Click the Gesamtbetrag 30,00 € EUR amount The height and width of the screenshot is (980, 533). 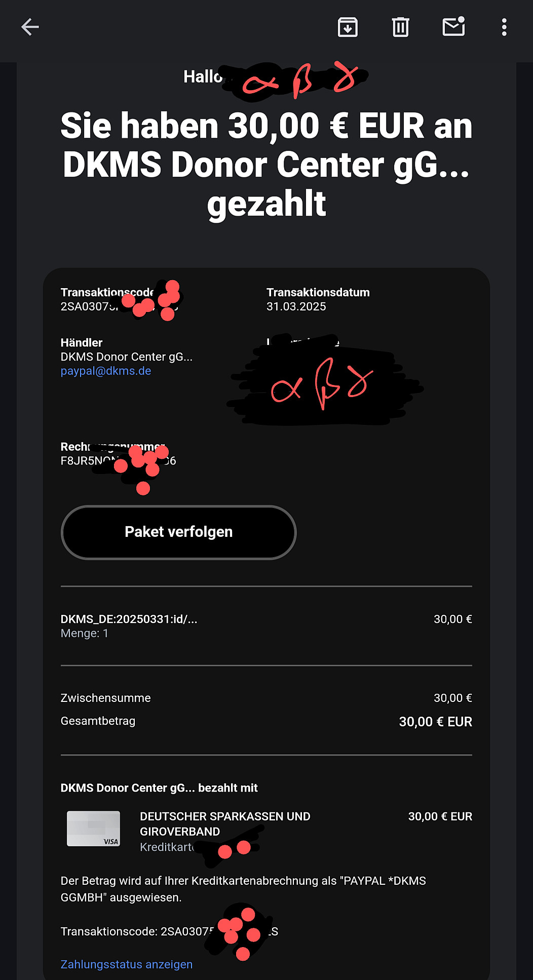click(x=435, y=722)
